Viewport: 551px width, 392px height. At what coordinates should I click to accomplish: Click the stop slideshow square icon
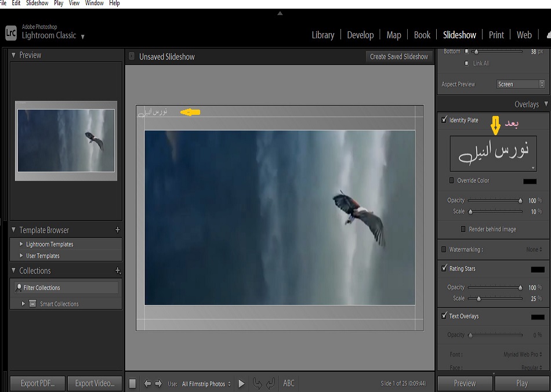[132, 383]
